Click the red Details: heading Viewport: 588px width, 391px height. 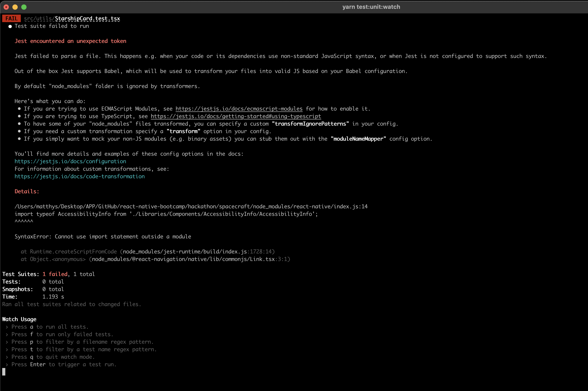[27, 192]
